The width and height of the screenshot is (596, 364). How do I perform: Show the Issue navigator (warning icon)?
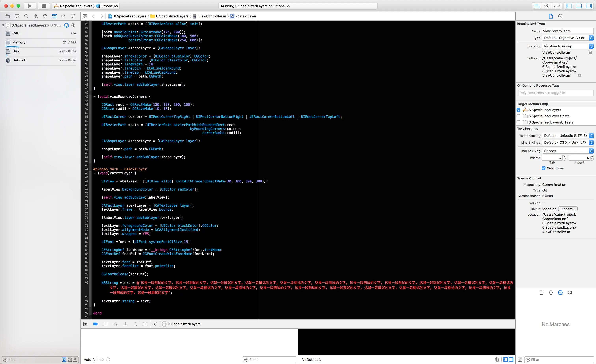[x=35, y=16]
